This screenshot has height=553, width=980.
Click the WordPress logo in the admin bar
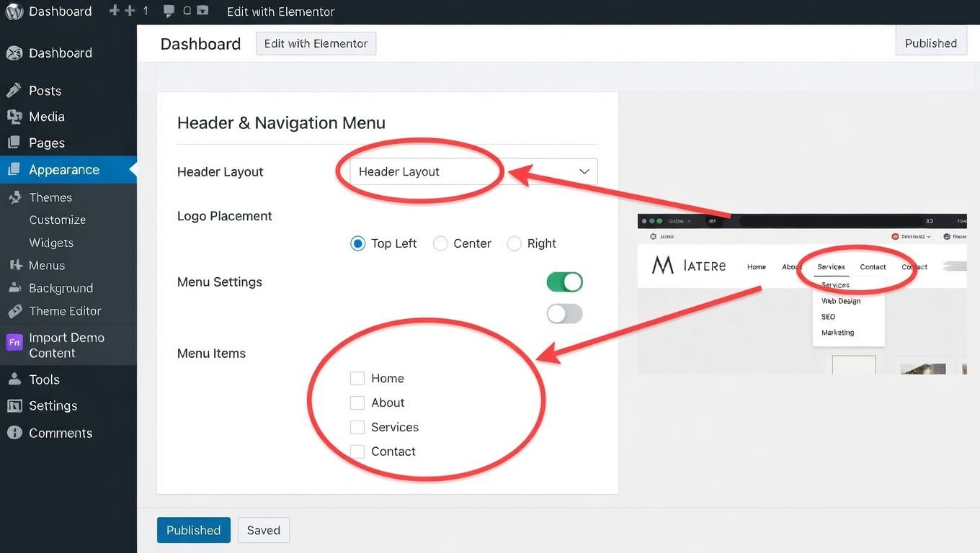coord(14,12)
